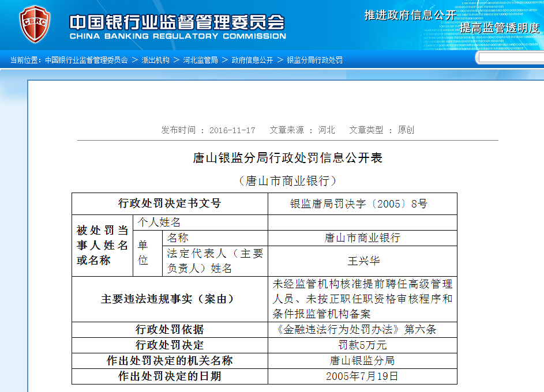Click the 作出处罚决定的日期 label
This screenshot has width=544, height=392.
pos(170,376)
